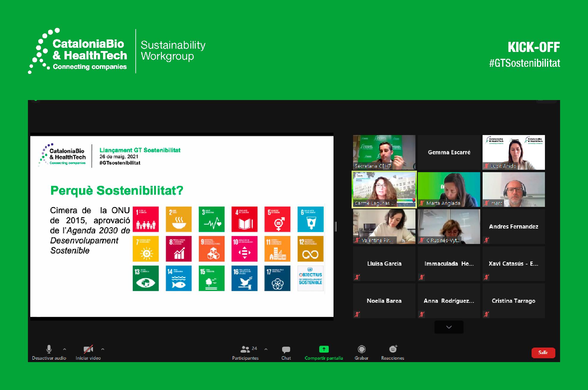The width and height of the screenshot is (588, 390).
Task: Click SDG 9 industry cubes icon
Action: (x=211, y=249)
